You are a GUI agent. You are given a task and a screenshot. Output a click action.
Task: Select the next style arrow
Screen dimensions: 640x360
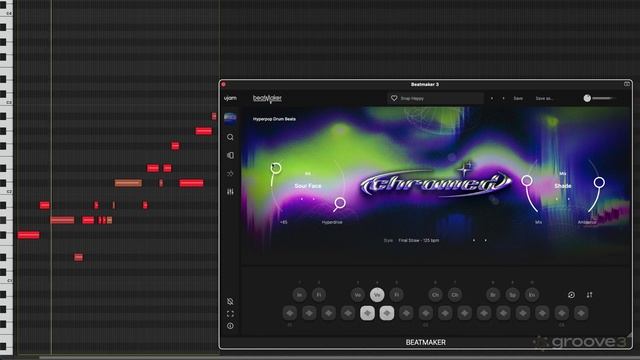click(485, 240)
